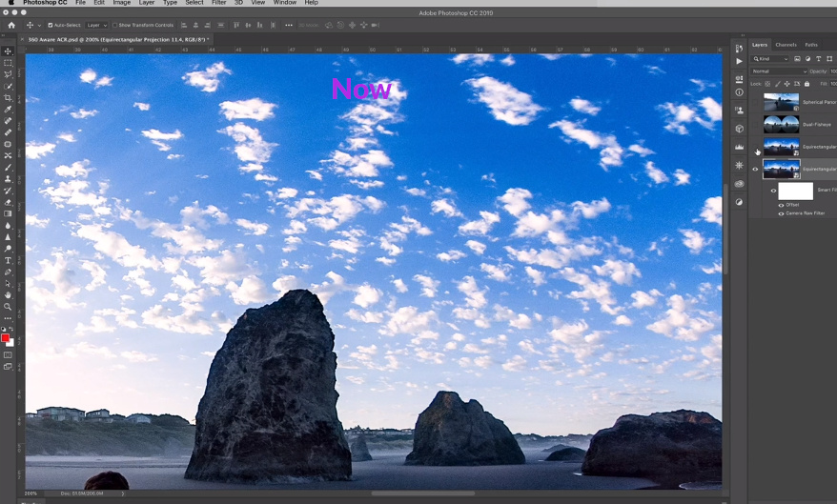The image size is (837, 504).
Task: Click the horizontal scrollbar under canvas
Action: point(422,494)
